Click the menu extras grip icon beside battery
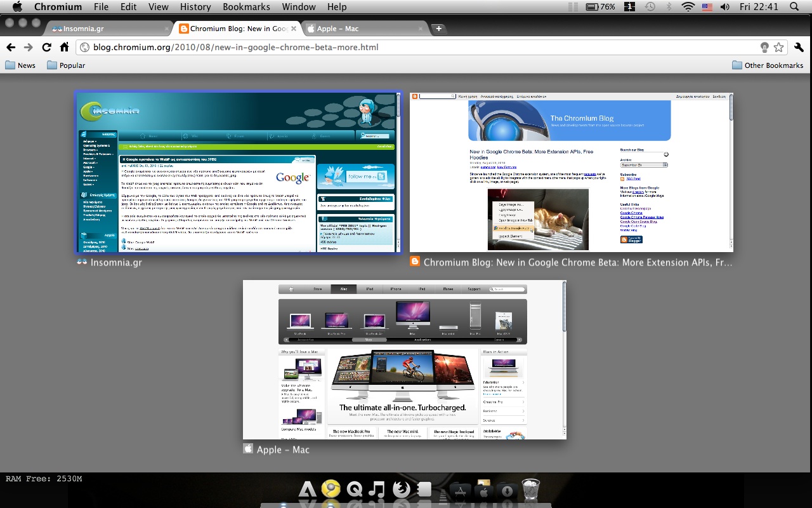The image size is (812, 508). [573, 7]
